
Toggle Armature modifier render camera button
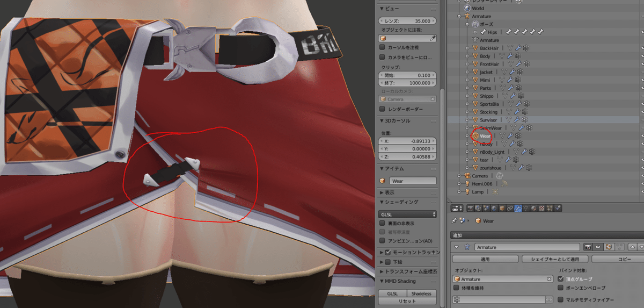click(x=588, y=247)
